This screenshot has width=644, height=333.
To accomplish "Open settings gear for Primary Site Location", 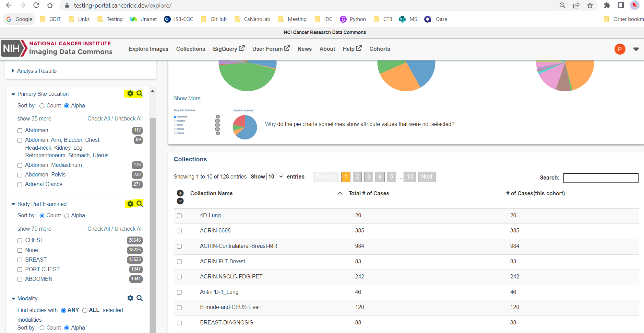I will click(x=130, y=93).
